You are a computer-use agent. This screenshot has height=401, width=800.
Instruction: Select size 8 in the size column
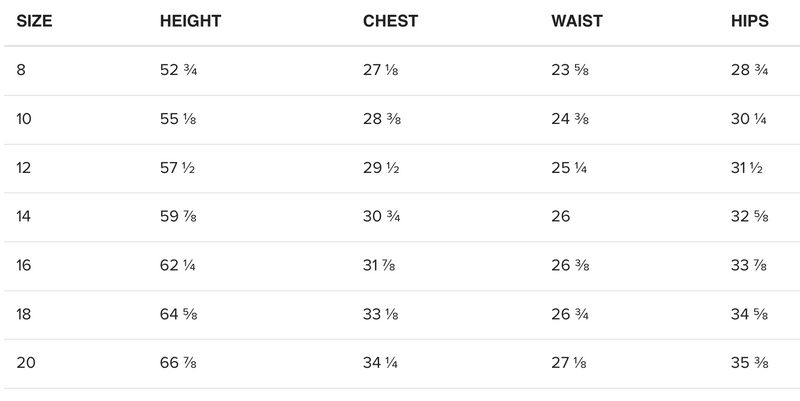pyautogui.click(x=22, y=70)
